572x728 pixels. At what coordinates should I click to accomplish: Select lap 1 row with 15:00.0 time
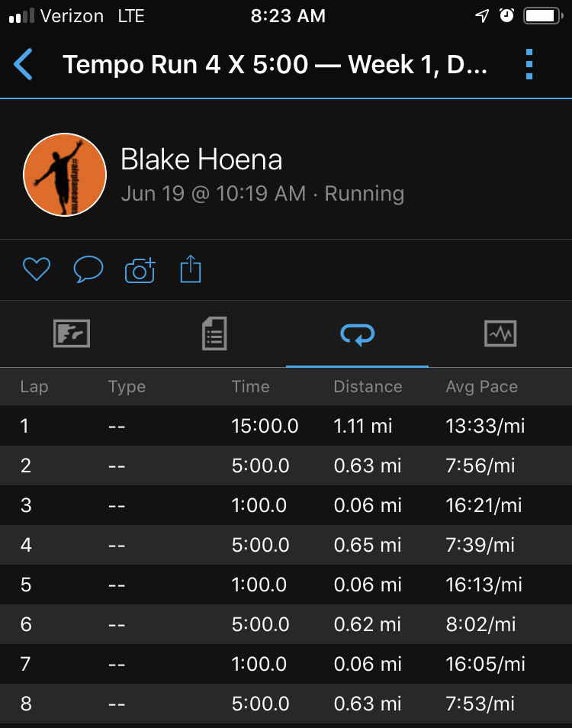point(286,426)
